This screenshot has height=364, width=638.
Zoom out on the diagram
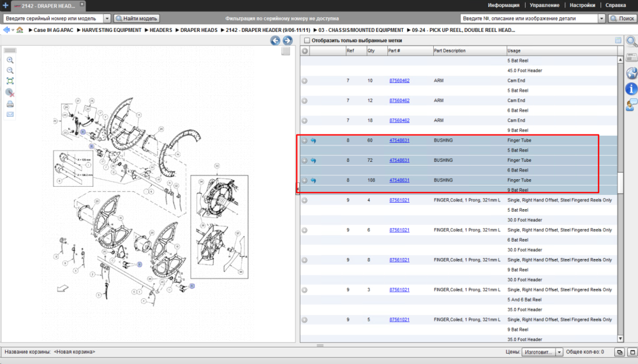pyautogui.click(x=10, y=70)
